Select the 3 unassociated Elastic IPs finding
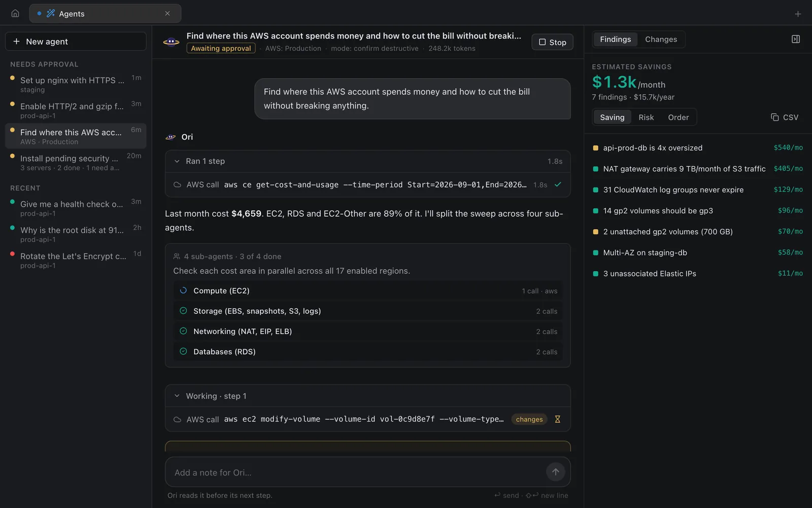 [x=698, y=273]
